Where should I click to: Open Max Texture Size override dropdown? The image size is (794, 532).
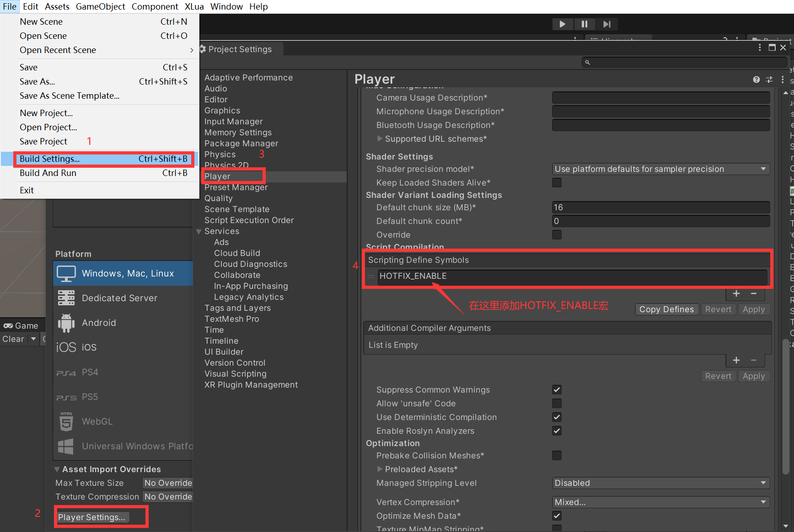point(168,483)
